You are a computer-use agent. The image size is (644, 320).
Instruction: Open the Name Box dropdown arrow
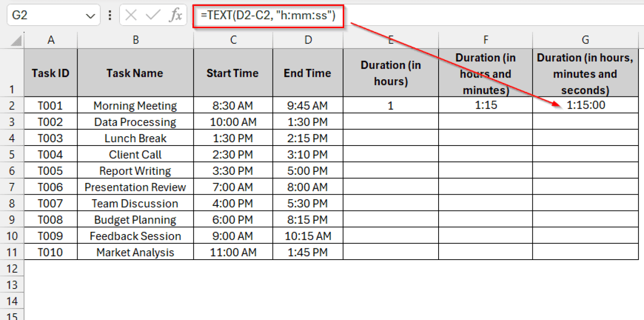91,15
